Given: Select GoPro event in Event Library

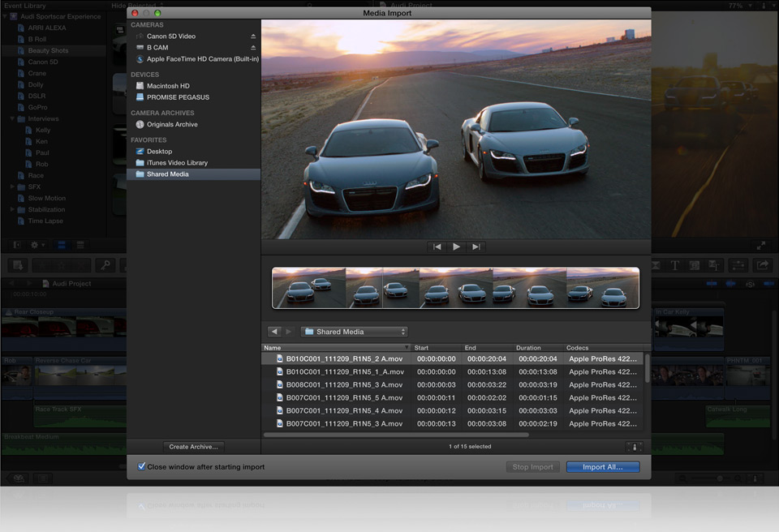Looking at the screenshot, I should [37, 107].
